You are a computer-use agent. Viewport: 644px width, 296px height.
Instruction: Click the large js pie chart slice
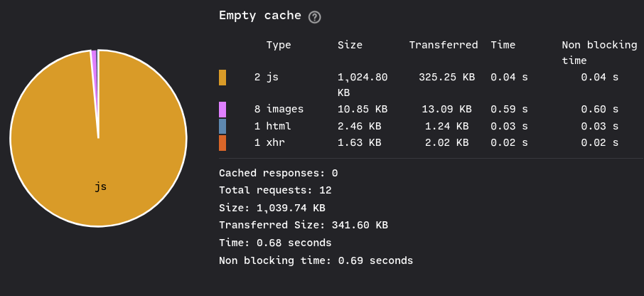point(99,164)
